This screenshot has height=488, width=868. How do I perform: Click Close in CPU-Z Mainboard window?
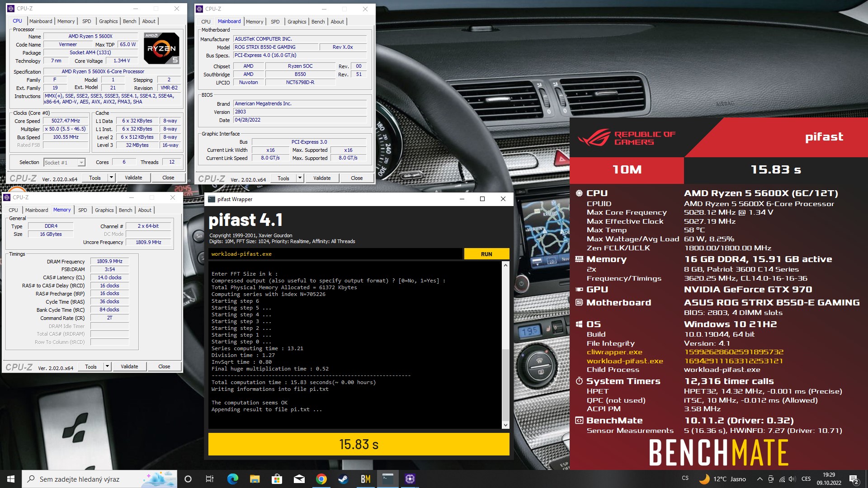pos(357,178)
